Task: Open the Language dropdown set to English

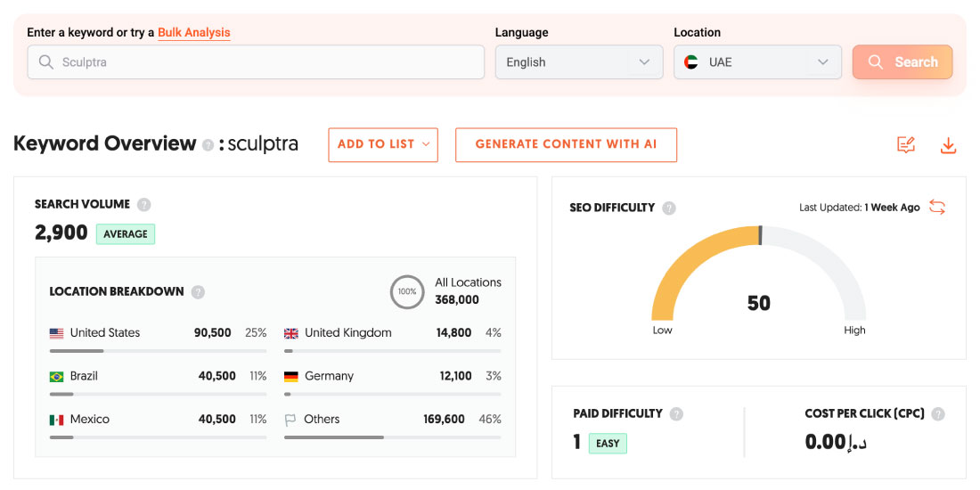Action: [x=579, y=62]
